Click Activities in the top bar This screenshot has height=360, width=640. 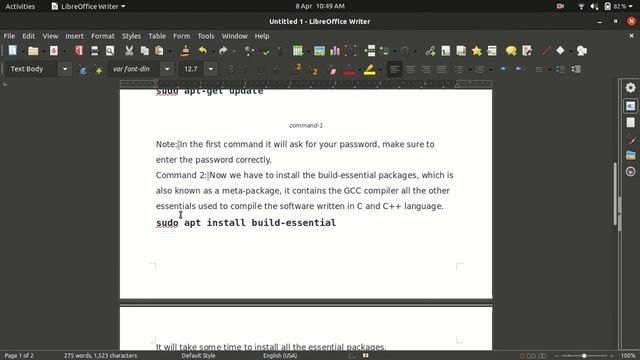click(x=20, y=6)
